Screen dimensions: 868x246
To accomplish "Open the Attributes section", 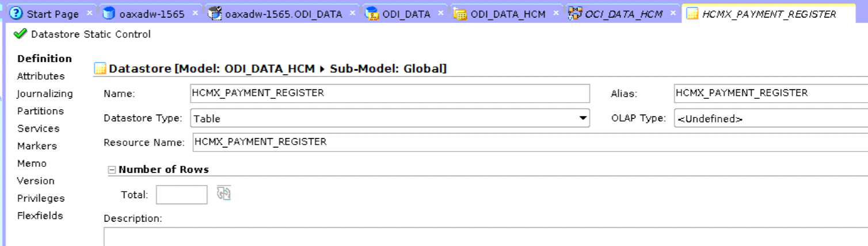I will pyautogui.click(x=41, y=76).
